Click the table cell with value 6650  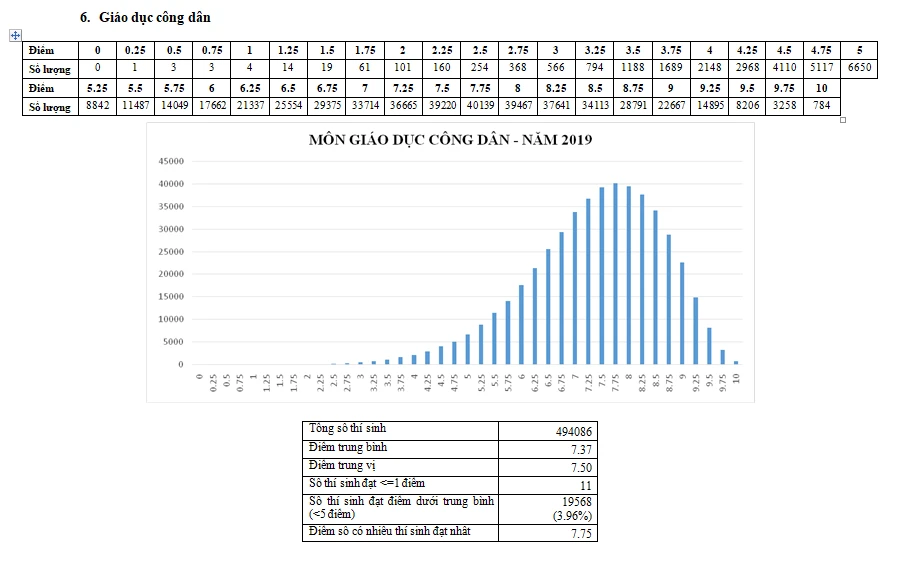tap(859, 68)
